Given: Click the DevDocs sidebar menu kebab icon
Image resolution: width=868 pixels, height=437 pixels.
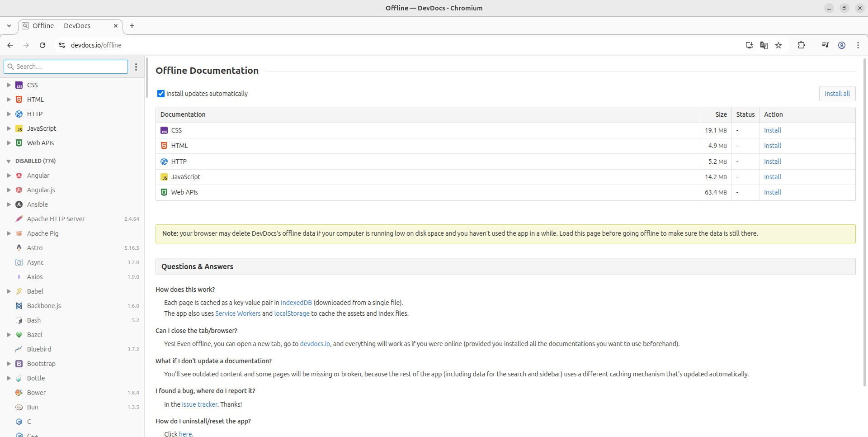Looking at the screenshot, I should 136,67.
